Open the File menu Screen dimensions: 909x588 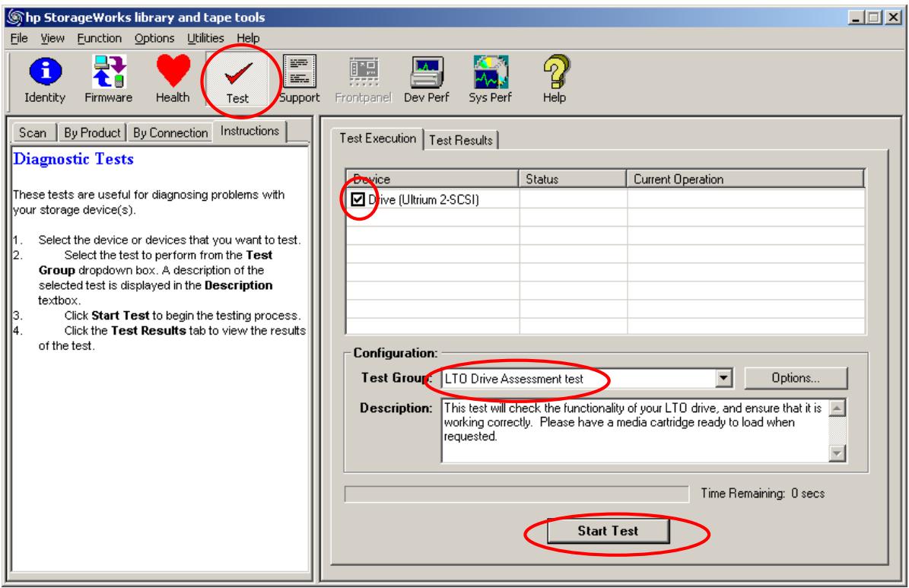click(19, 38)
